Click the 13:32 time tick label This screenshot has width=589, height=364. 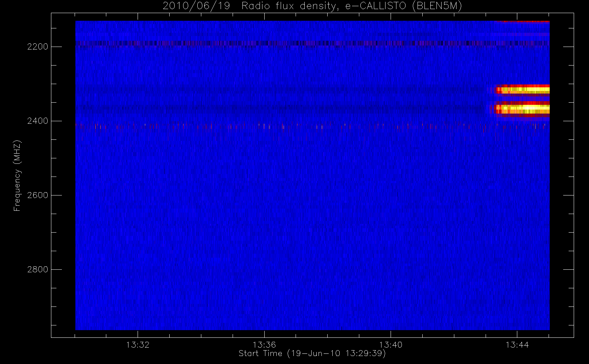click(138, 344)
